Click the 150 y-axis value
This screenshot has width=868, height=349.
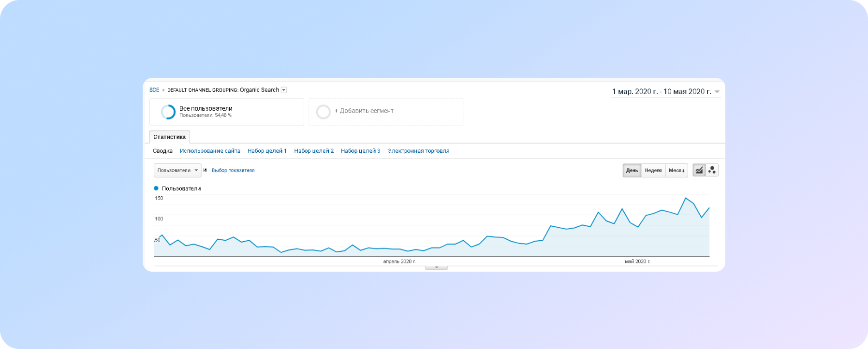(x=159, y=198)
